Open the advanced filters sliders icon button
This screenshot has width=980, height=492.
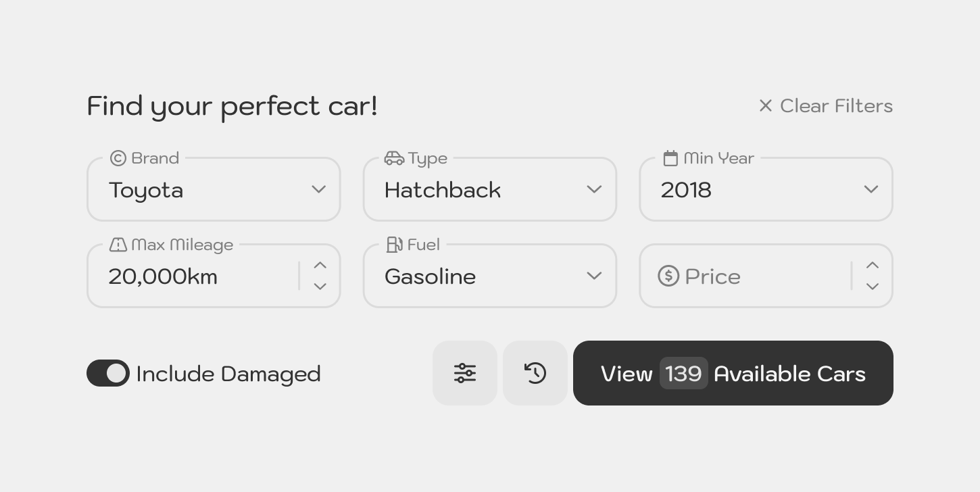pyautogui.click(x=465, y=373)
